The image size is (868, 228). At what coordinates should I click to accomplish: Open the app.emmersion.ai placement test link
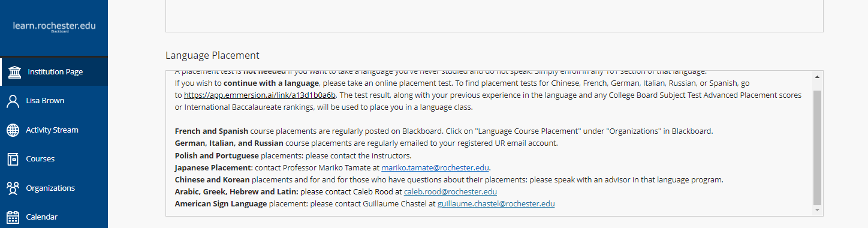coord(260,95)
